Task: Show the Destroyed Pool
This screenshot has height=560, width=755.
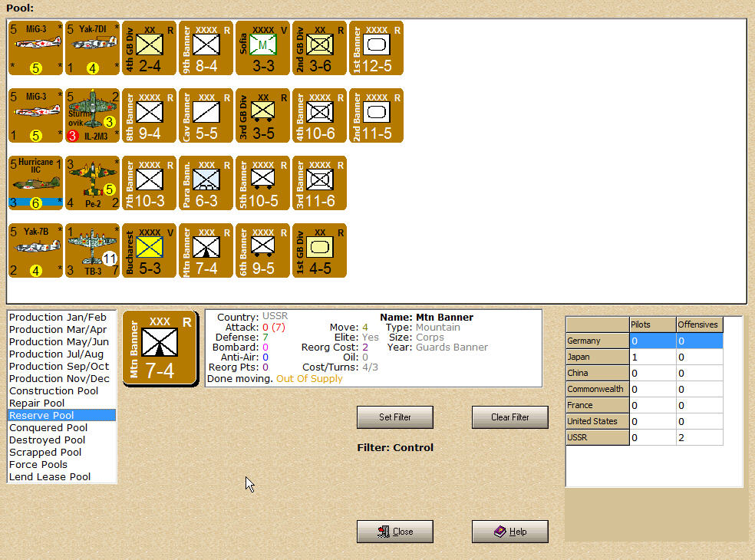Action: pyautogui.click(x=61, y=440)
